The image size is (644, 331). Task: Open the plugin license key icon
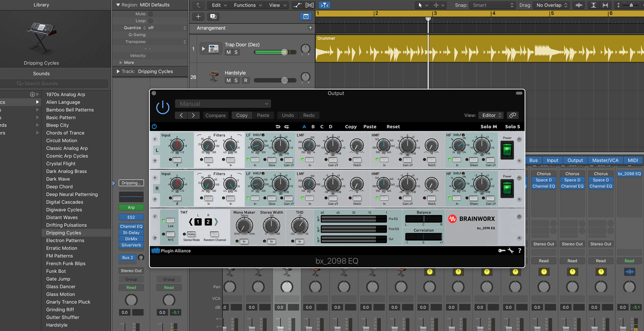point(501,251)
